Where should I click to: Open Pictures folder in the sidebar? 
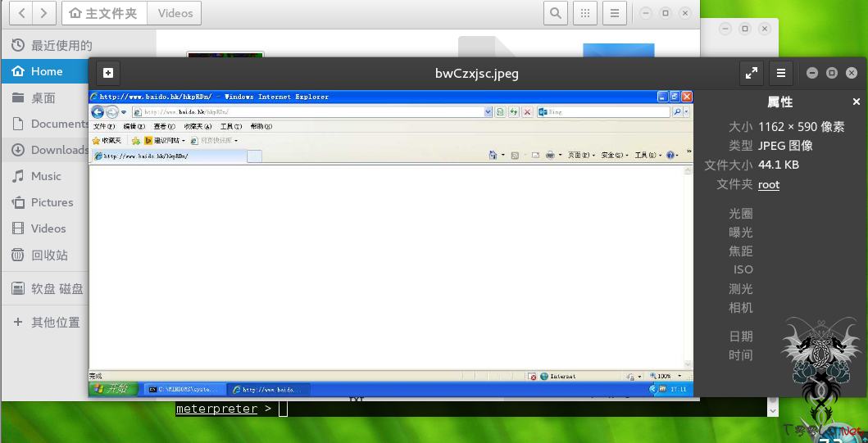(x=45, y=202)
